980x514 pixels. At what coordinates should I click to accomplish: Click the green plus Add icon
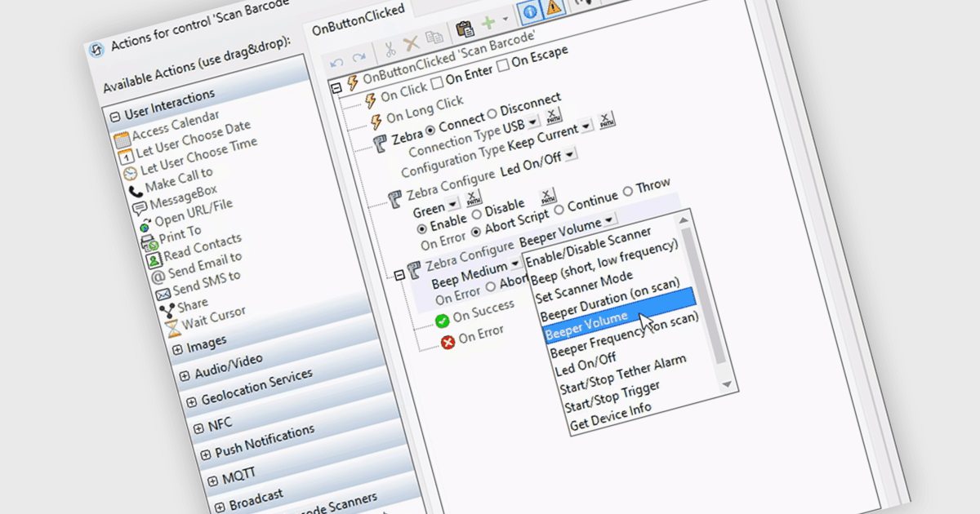[x=488, y=24]
